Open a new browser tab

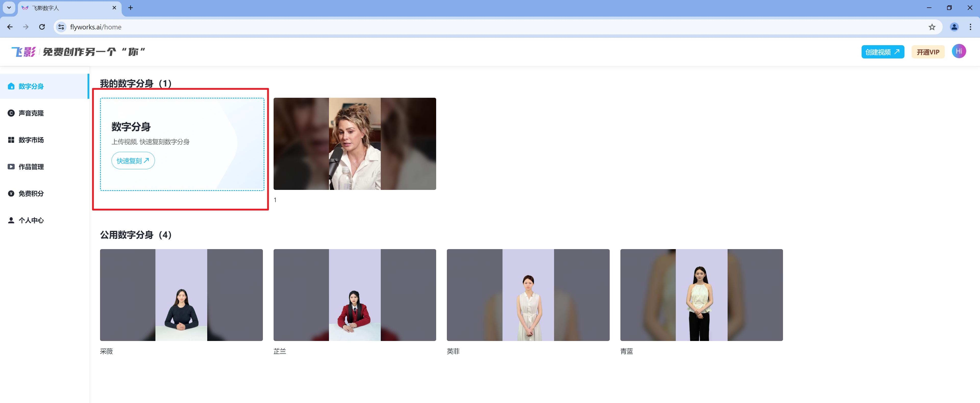[x=130, y=8]
